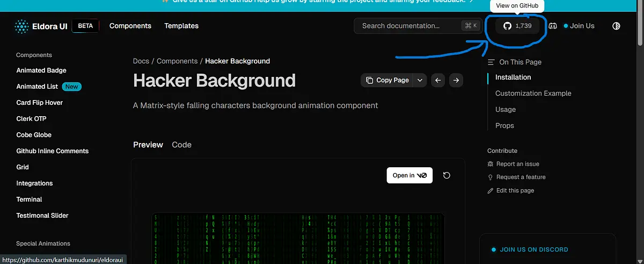This screenshot has height=264, width=644.
Task: Switch to the Code tab
Action: pyautogui.click(x=181, y=145)
